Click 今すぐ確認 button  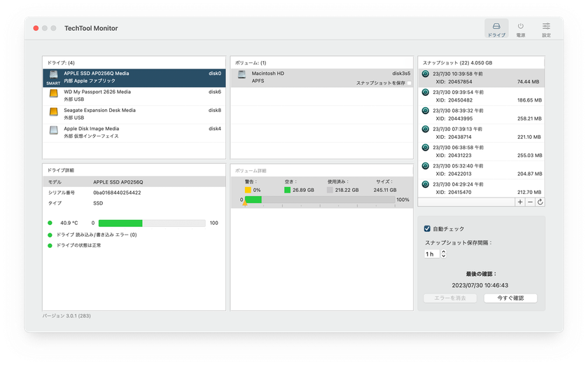(x=510, y=298)
